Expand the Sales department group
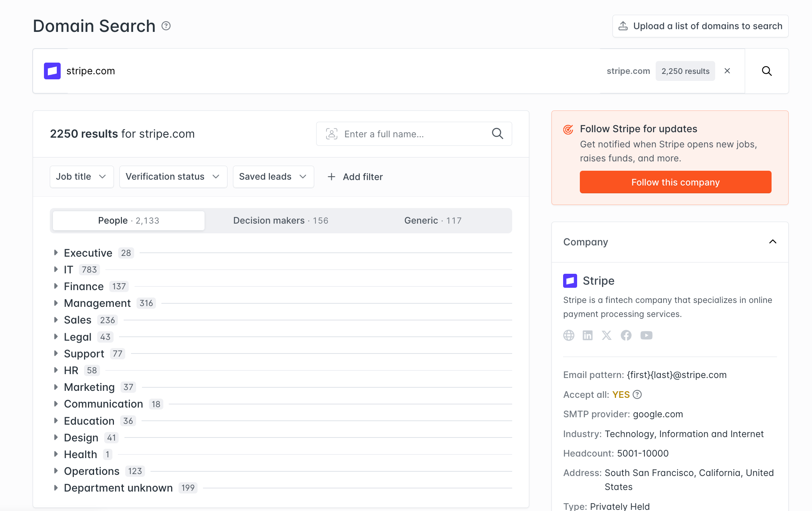The height and width of the screenshot is (511, 812). point(56,320)
